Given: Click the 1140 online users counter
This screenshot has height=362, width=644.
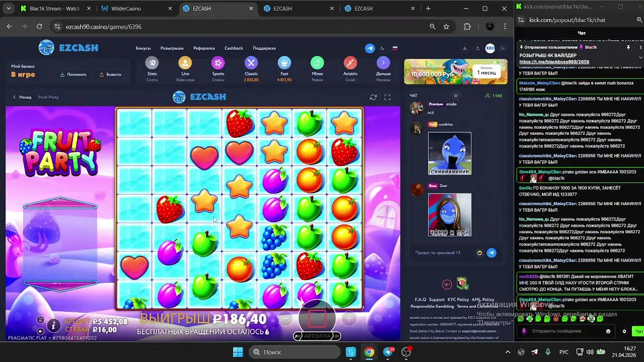Looking at the screenshot, I should click(493, 96).
